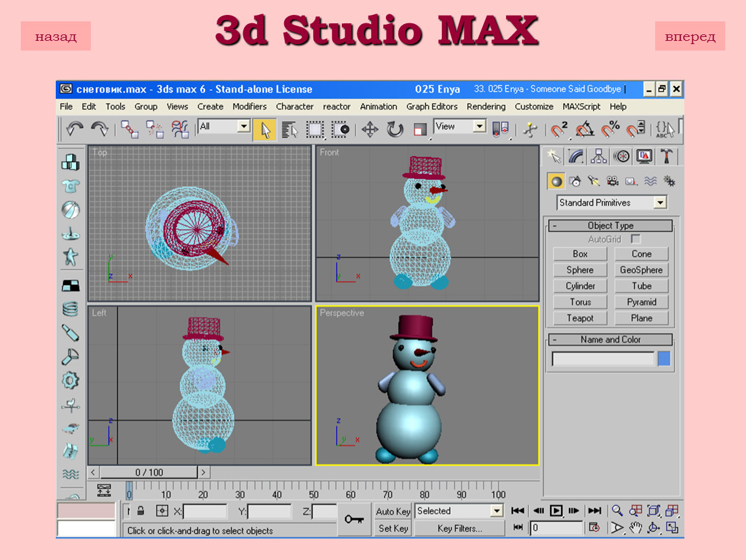Open the Key Filters dialog
This screenshot has width=746, height=560.
[x=459, y=528]
